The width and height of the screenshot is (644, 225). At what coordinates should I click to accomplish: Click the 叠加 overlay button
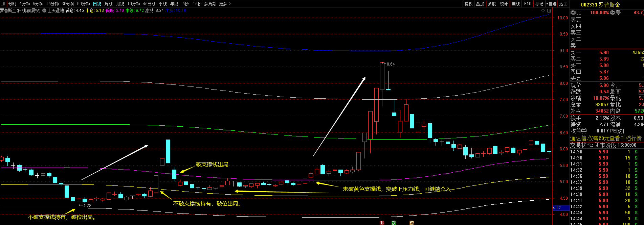click(x=480, y=4)
